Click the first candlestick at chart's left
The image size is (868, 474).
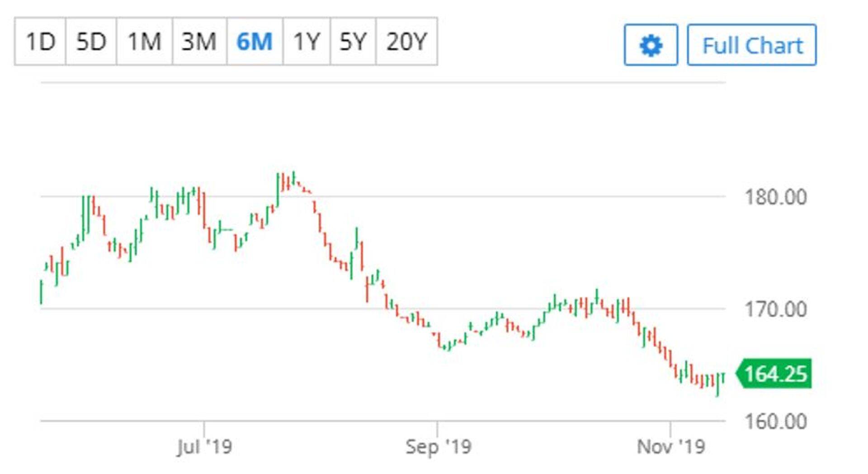click(41, 292)
